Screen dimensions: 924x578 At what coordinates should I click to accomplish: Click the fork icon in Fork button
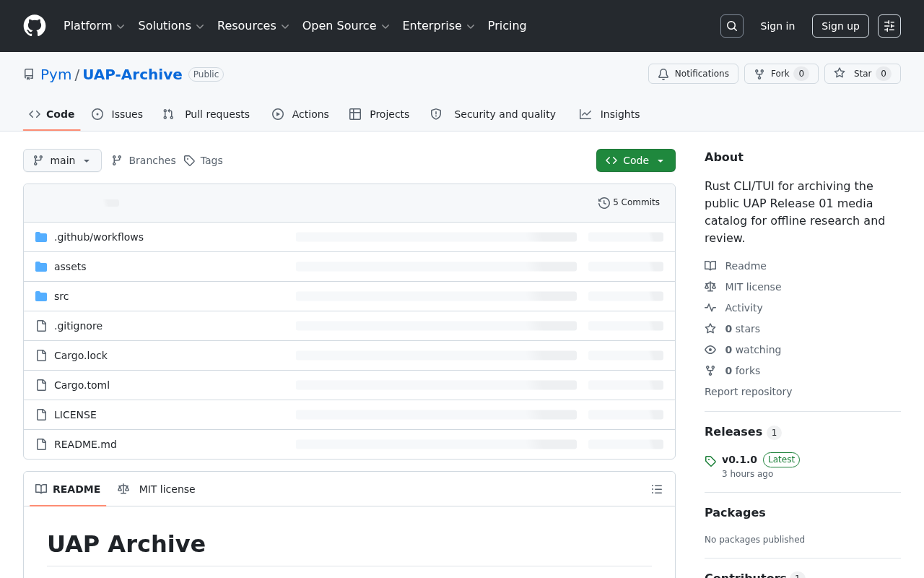[759, 74]
